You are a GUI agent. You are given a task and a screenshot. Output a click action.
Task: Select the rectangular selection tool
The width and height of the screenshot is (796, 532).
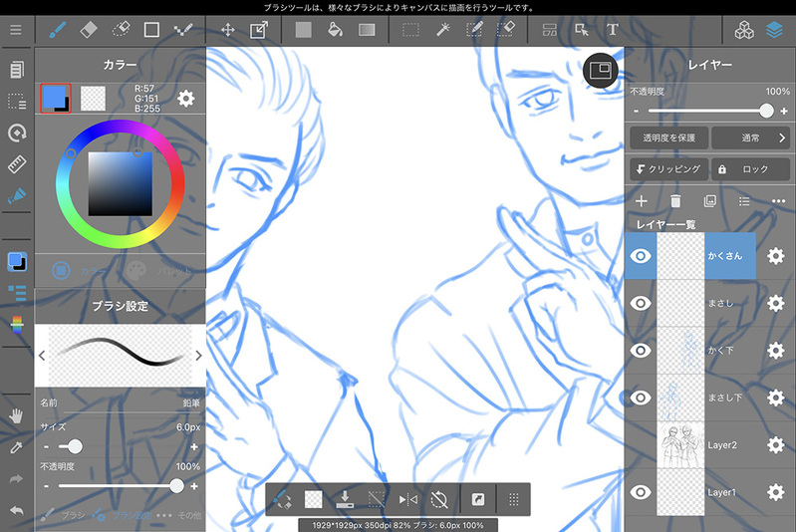tap(410, 30)
